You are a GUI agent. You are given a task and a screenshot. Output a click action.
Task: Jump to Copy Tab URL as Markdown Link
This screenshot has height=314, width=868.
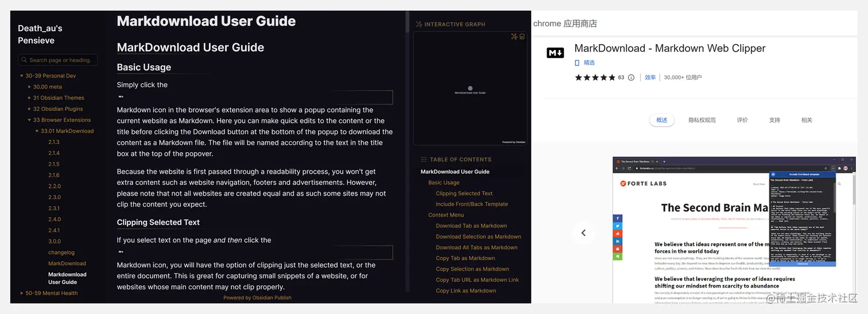tap(477, 280)
